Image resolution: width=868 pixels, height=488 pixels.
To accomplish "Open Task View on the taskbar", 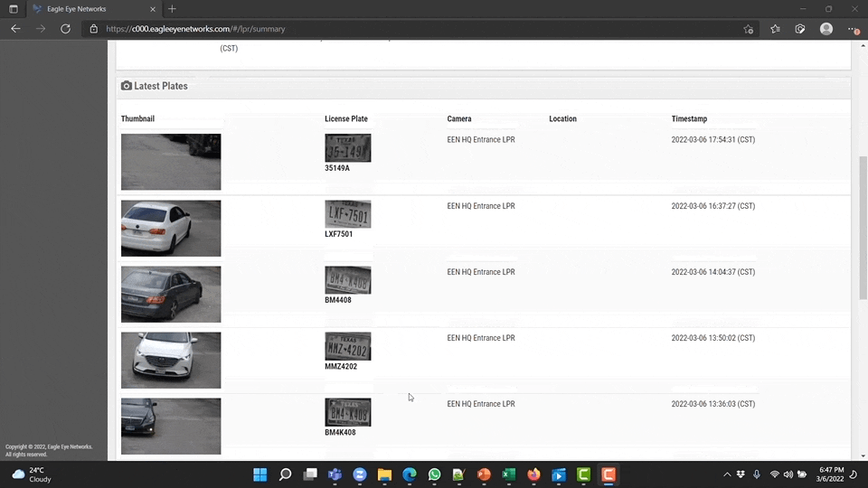I will (x=310, y=474).
